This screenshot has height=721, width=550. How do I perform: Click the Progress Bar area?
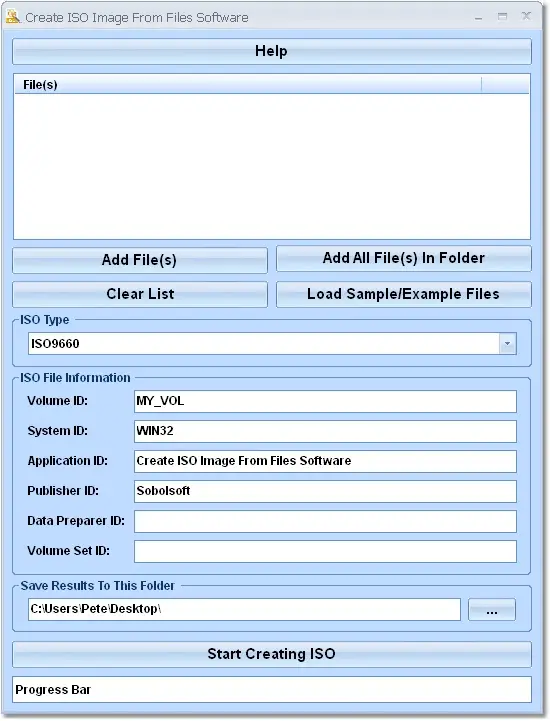(x=271, y=690)
